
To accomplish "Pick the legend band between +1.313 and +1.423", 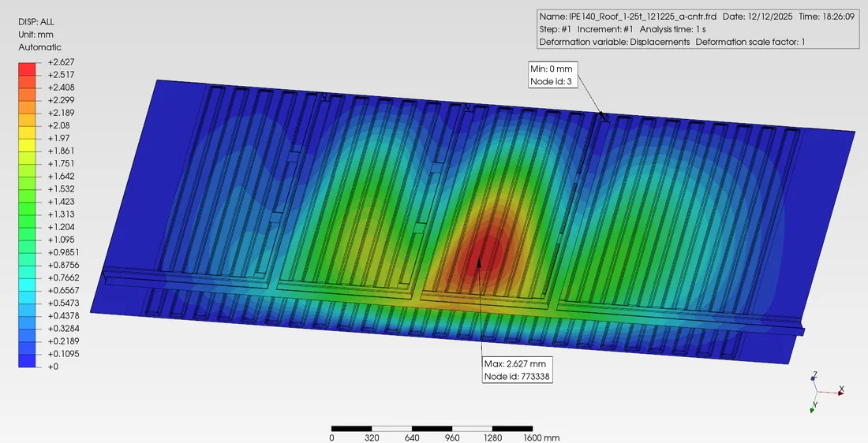I will click(x=27, y=208).
